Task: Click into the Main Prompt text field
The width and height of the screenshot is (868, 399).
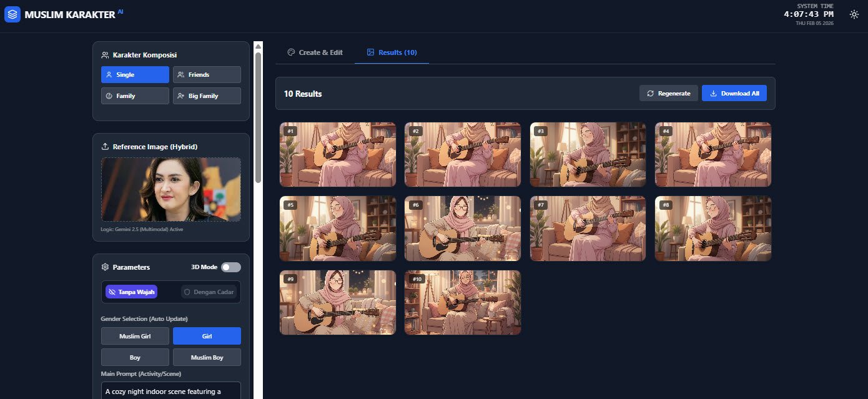Action: tap(171, 390)
